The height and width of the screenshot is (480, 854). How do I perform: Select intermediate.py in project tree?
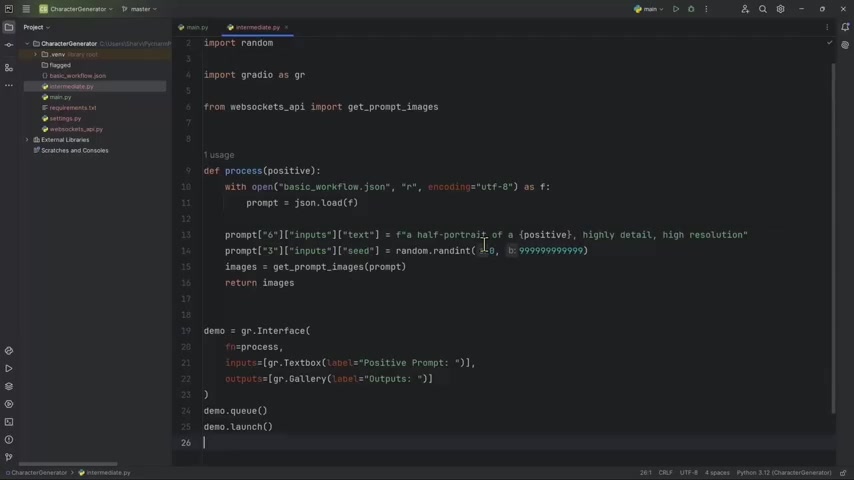[x=71, y=87]
